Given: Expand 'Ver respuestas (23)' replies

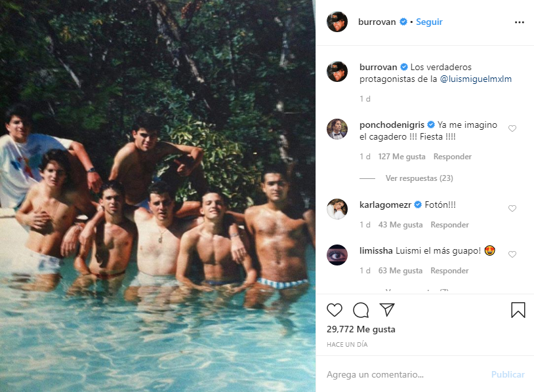Looking at the screenshot, I should tap(419, 178).
